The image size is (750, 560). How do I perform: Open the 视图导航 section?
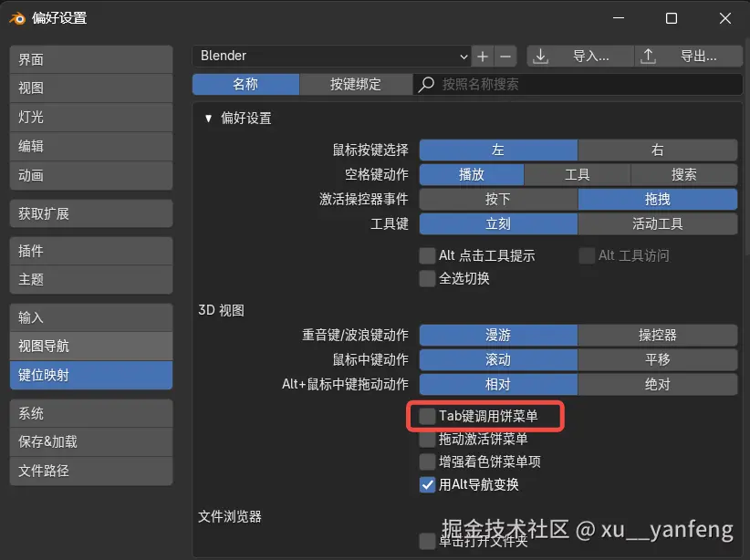(91, 347)
